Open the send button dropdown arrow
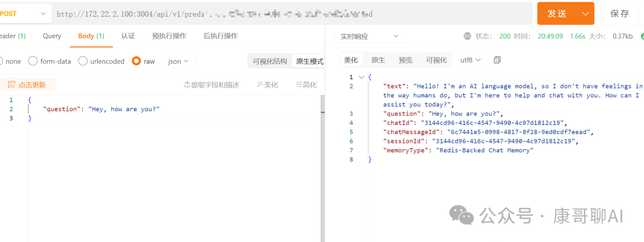This screenshot has height=242, width=644. [586, 14]
